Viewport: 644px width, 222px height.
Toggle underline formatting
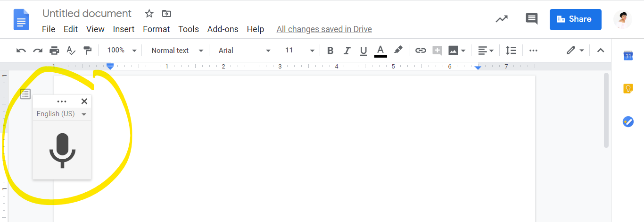[363, 51]
